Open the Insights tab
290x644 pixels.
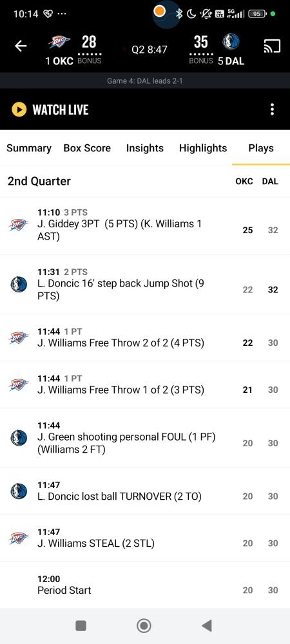click(x=144, y=148)
